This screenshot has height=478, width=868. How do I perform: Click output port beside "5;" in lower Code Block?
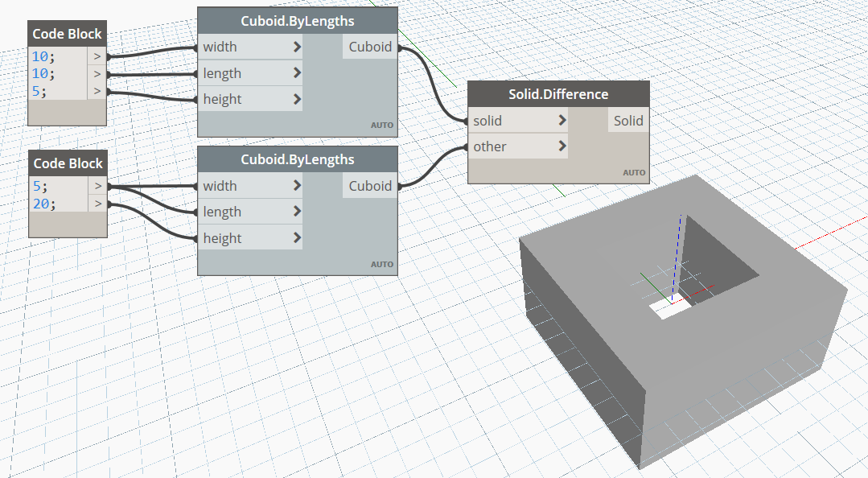(x=98, y=186)
